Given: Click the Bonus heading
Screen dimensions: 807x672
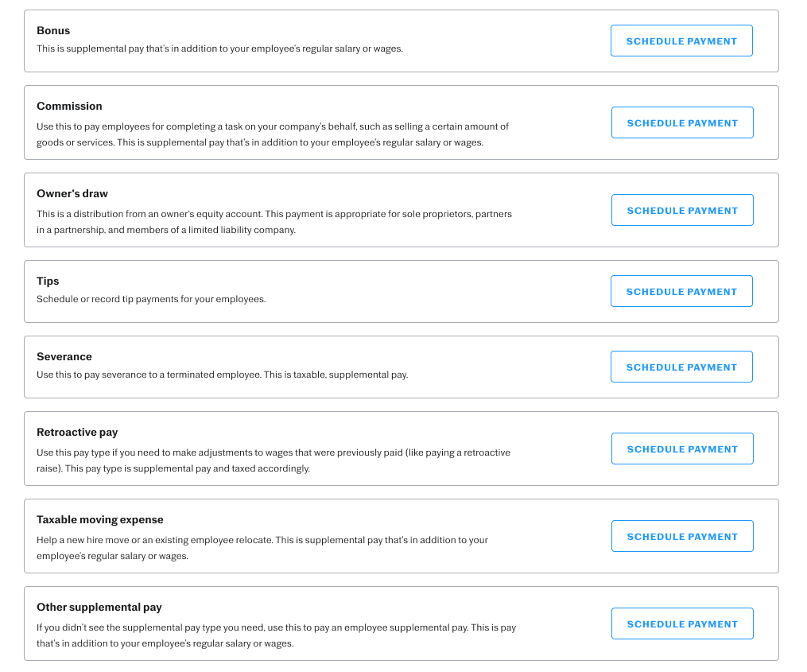Looking at the screenshot, I should (53, 31).
